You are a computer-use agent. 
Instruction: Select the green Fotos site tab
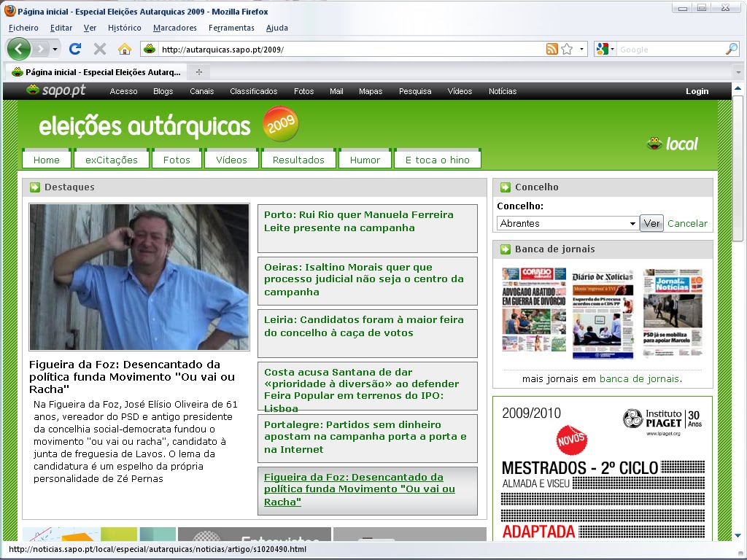tap(177, 160)
